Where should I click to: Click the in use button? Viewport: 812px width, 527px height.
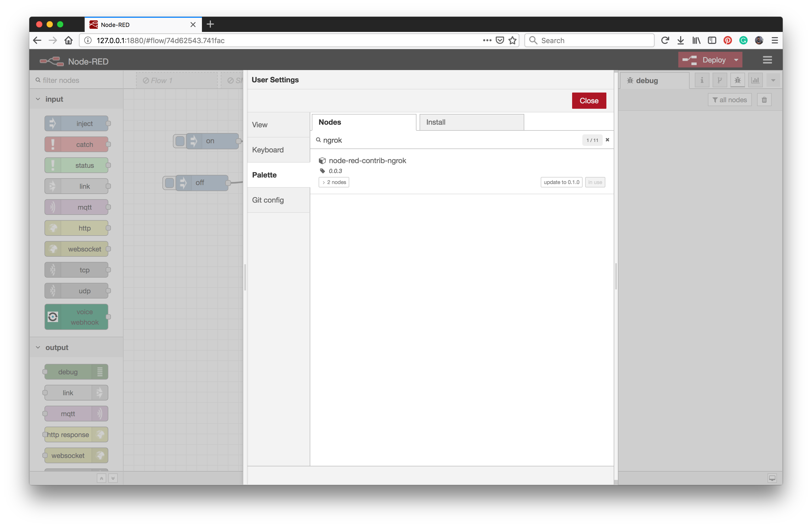595,182
